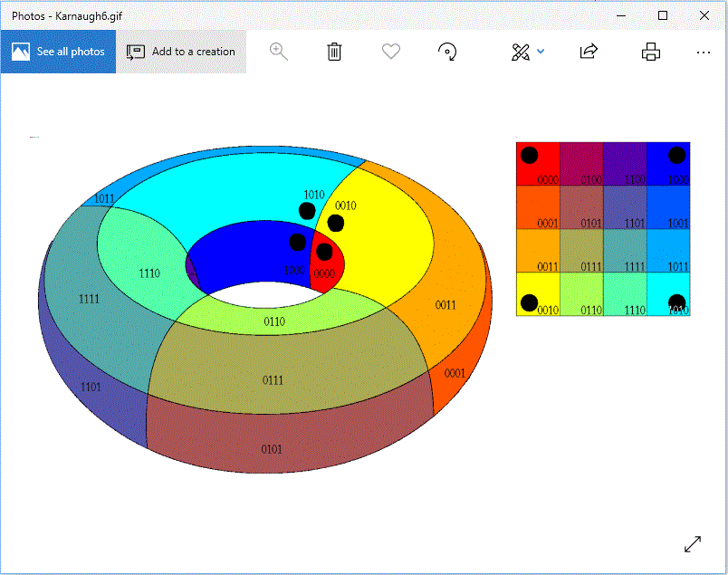The image size is (728, 575).
Task: Click the 1101 cell in the Karnaugh grid
Action: (625, 207)
